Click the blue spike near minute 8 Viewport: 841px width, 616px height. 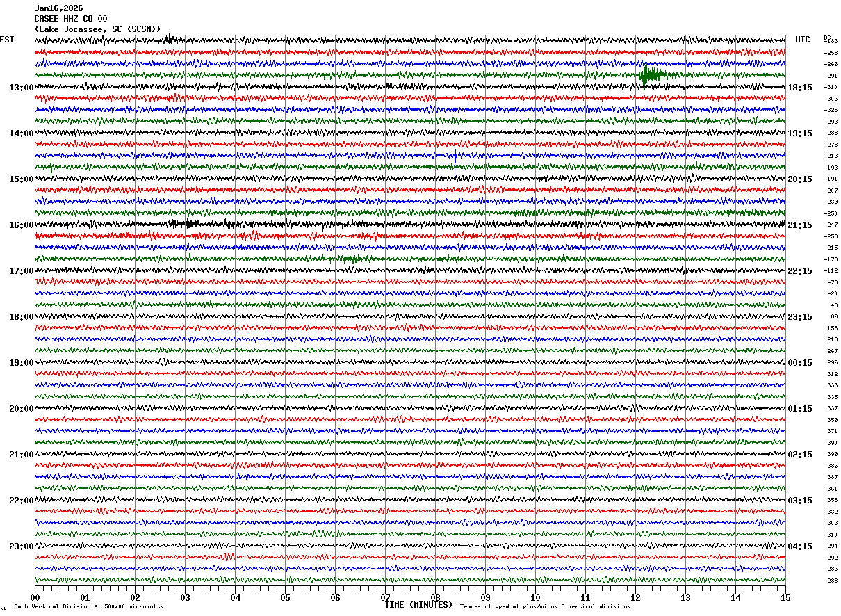click(x=455, y=161)
